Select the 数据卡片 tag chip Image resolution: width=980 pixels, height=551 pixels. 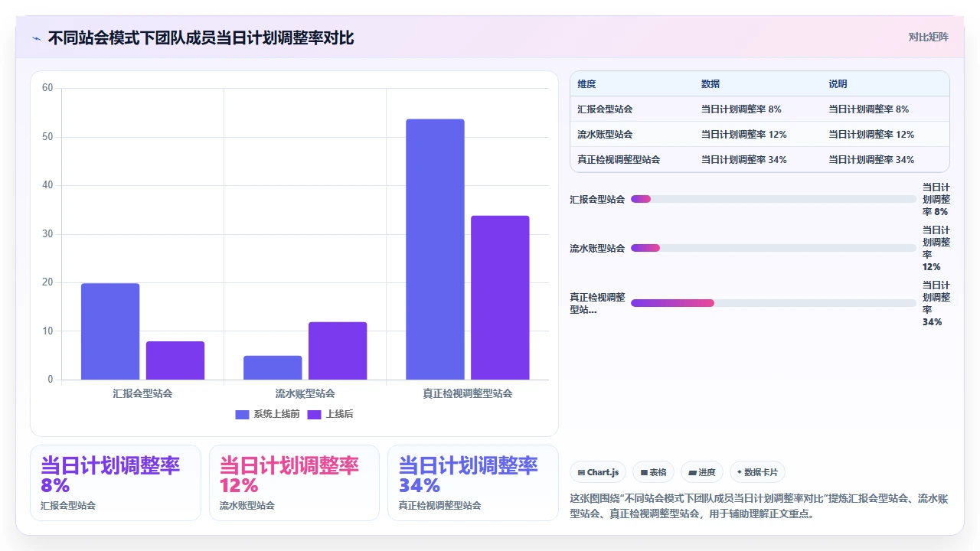pos(757,472)
